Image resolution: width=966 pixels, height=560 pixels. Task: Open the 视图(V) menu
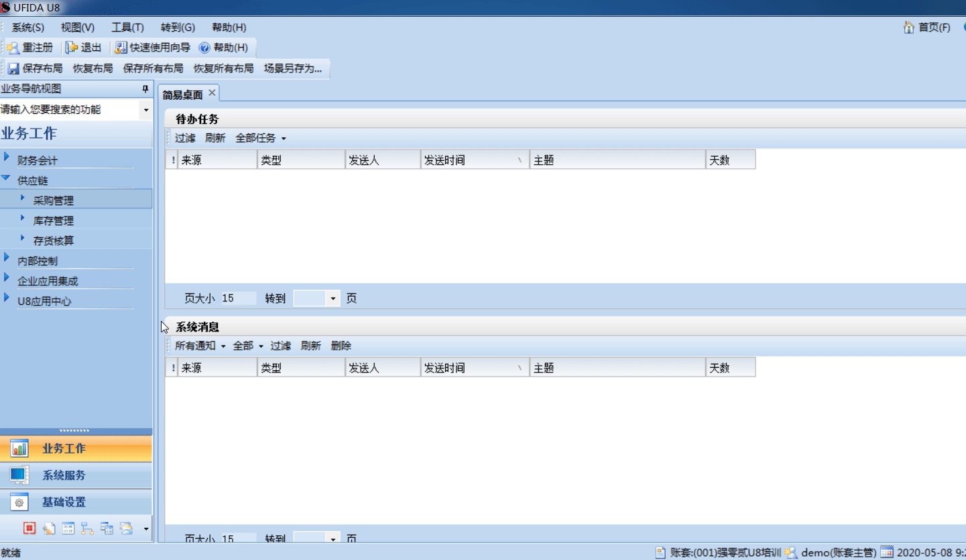coord(78,27)
